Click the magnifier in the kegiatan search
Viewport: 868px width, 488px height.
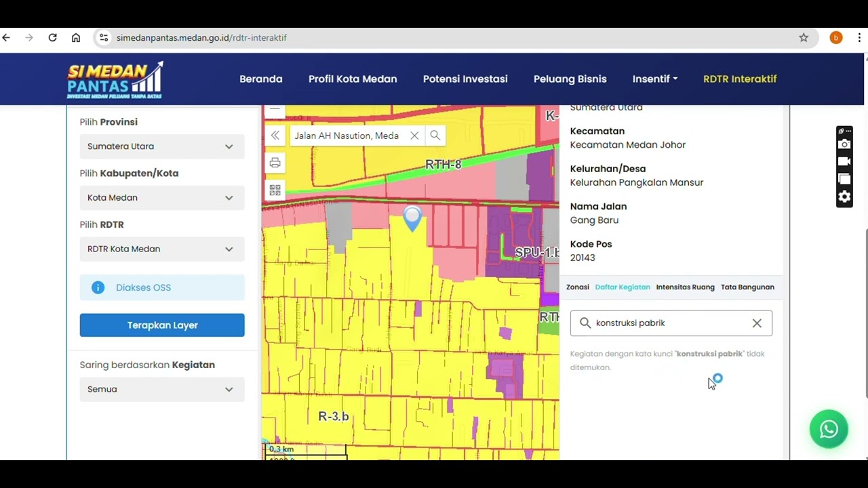point(585,323)
